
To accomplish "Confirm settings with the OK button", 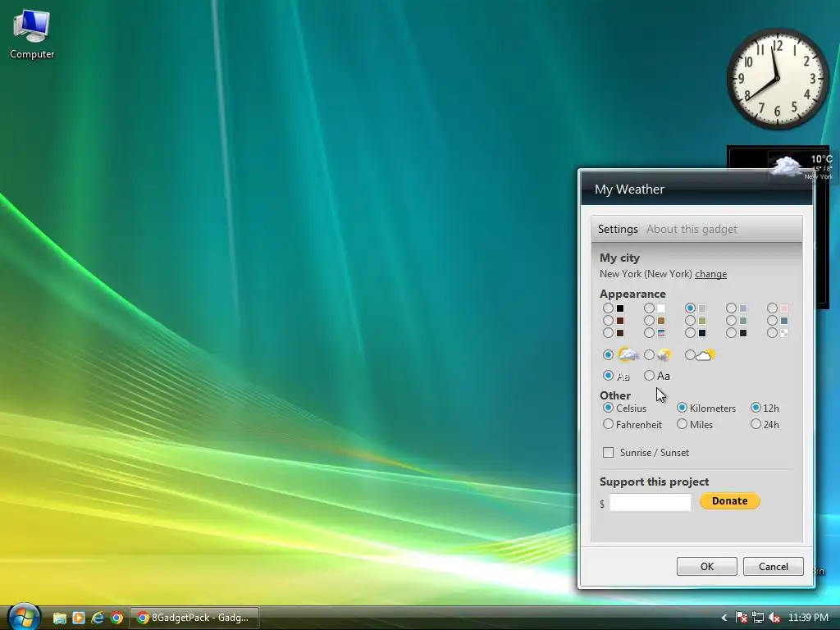I will (706, 566).
